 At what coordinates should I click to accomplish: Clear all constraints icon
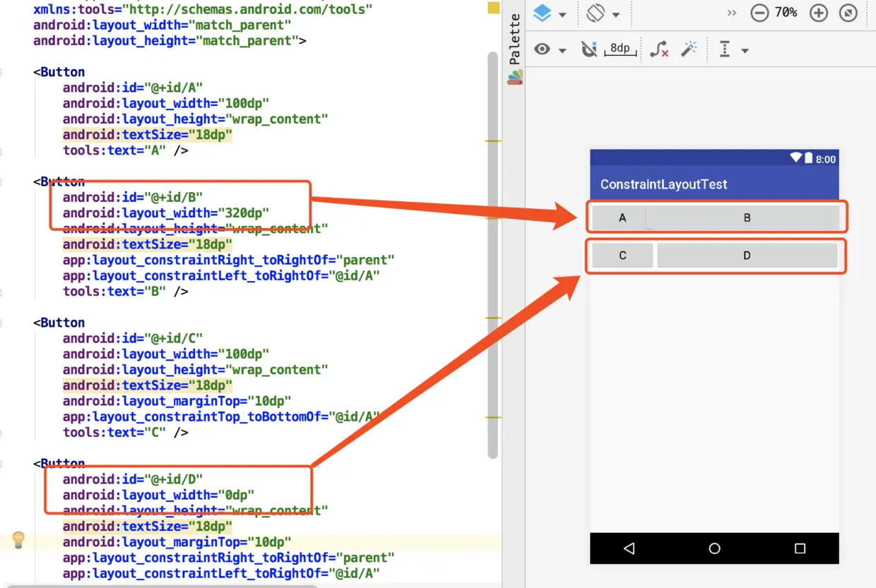pos(659,49)
